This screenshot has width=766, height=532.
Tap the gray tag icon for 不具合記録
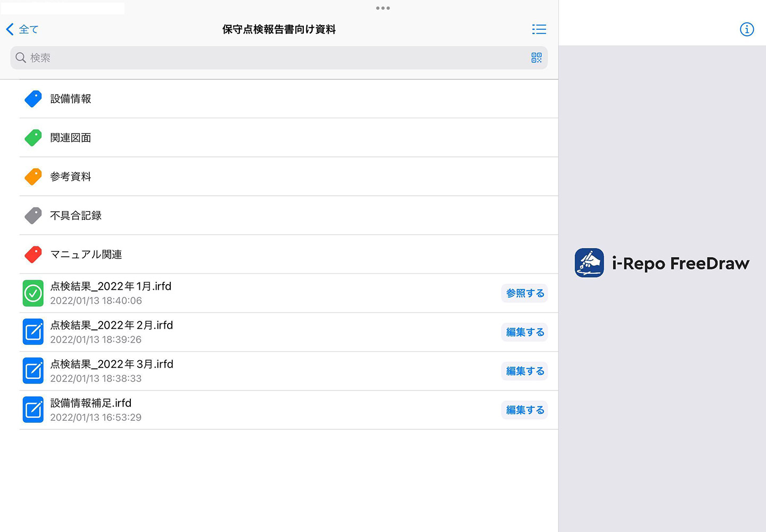coord(33,215)
